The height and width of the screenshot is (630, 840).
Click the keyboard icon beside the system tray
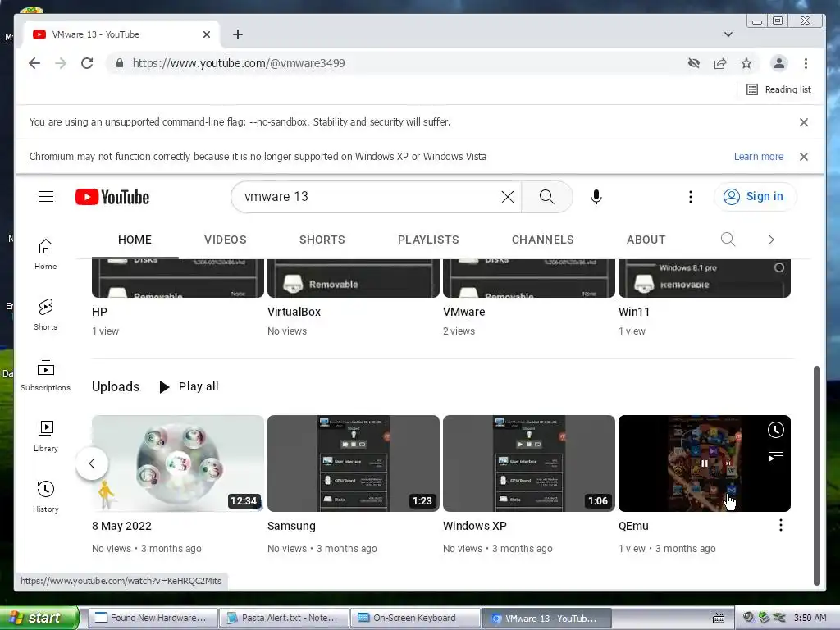pyautogui.click(x=719, y=619)
